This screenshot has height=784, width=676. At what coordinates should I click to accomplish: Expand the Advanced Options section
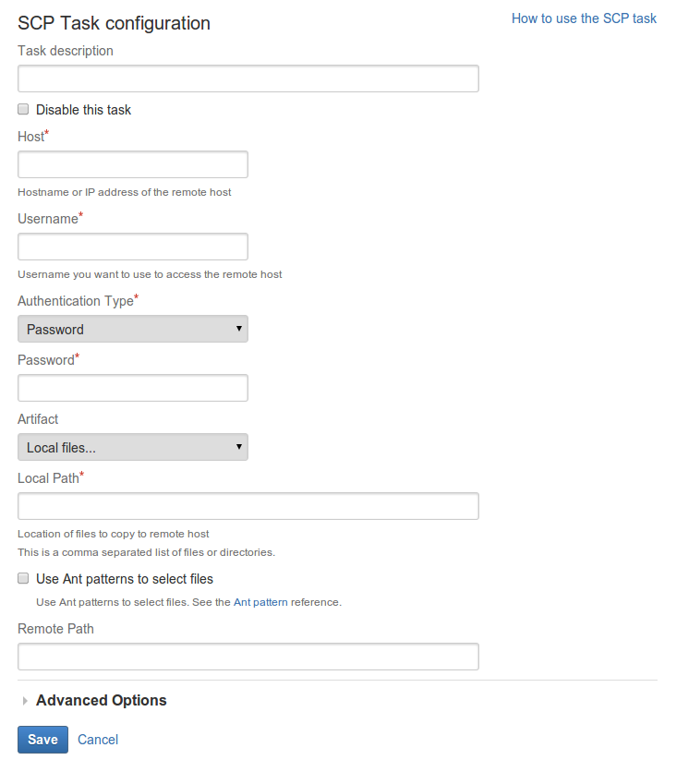(x=101, y=700)
